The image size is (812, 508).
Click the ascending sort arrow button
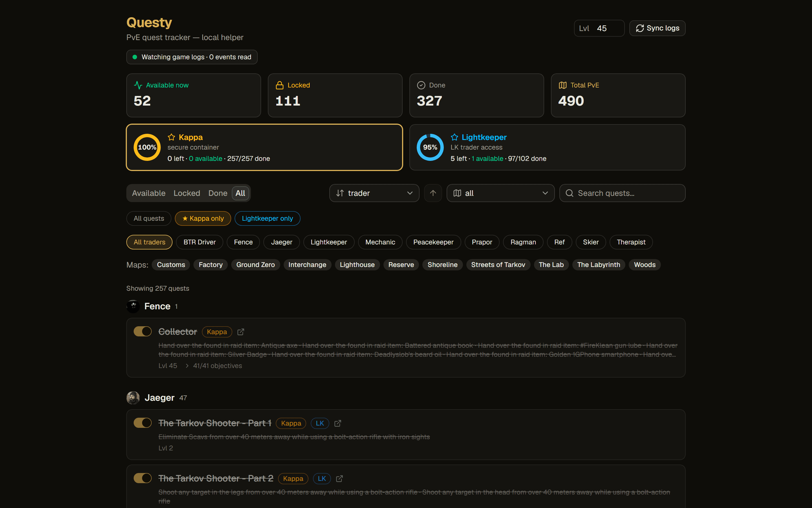[x=433, y=193]
